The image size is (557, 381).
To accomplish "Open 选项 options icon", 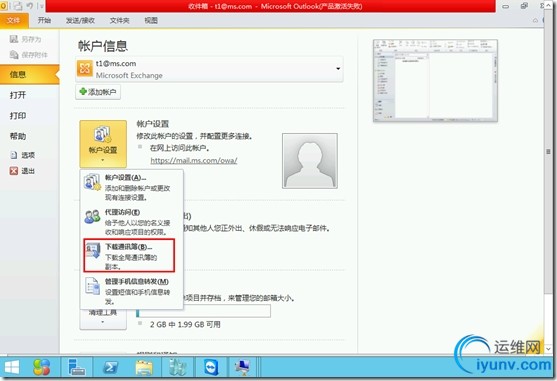I will coord(14,155).
